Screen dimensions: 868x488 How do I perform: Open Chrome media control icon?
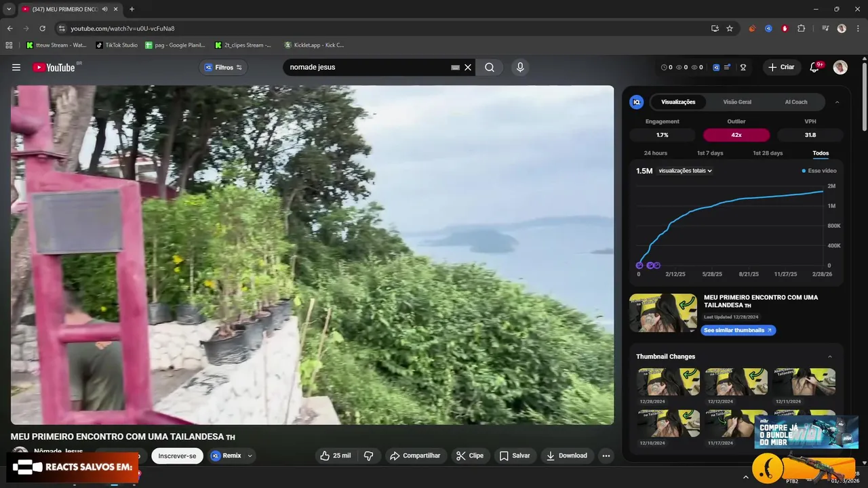pyautogui.click(x=825, y=28)
